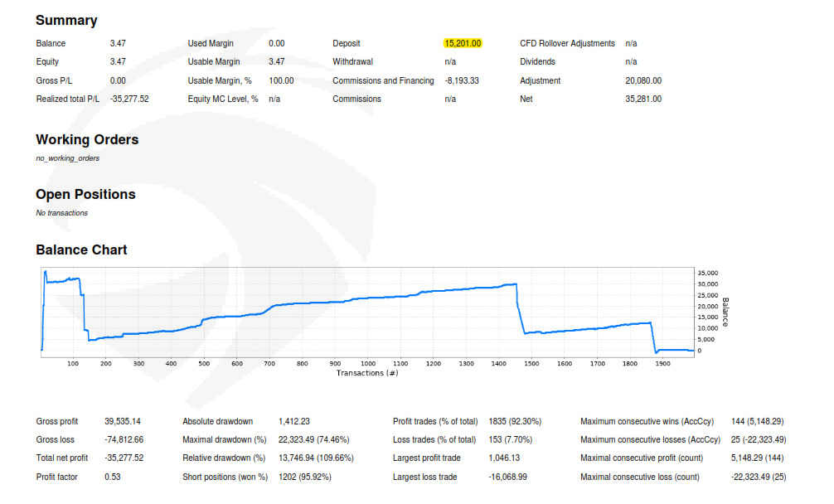Click the no_working_orders text
The width and height of the screenshot is (834, 504).
67,158
